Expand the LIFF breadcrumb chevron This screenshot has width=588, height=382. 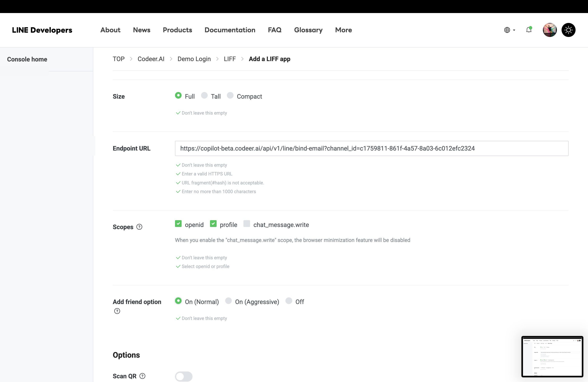[242, 59]
